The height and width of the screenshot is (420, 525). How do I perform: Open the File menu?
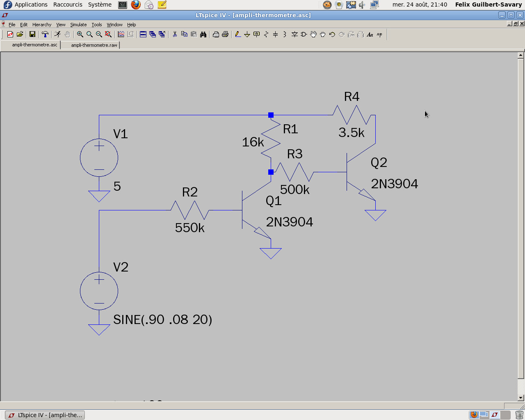pyautogui.click(x=12, y=25)
